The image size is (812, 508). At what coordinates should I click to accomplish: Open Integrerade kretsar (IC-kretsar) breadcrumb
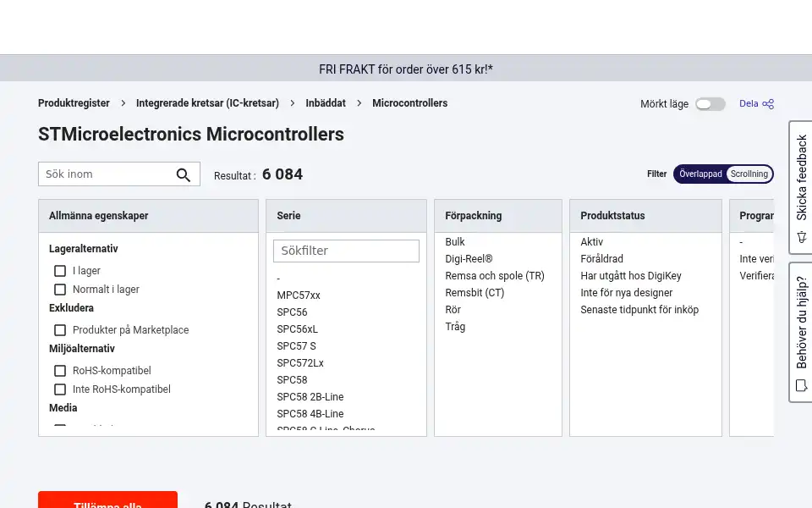point(207,103)
